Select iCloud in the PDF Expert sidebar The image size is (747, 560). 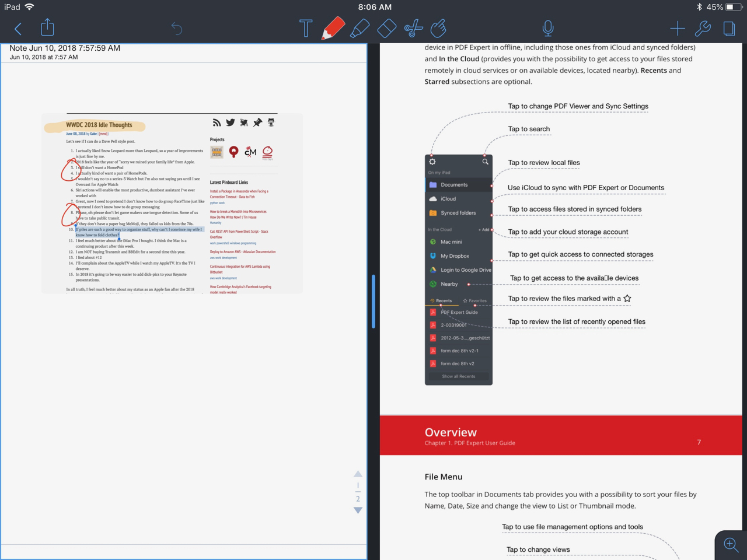pyautogui.click(x=459, y=199)
